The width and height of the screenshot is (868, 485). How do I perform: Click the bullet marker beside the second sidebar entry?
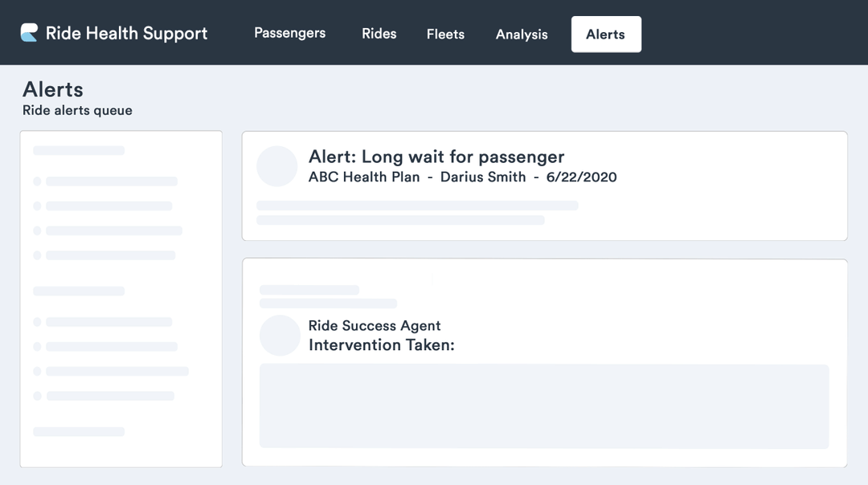tap(36, 206)
